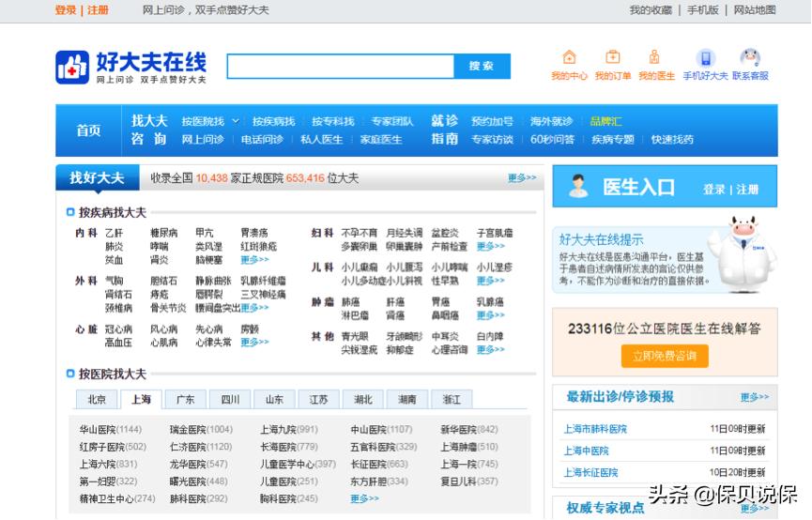Open 专家访谈 in the navigation
Viewport: 812px width, 520px height.
click(x=492, y=139)
